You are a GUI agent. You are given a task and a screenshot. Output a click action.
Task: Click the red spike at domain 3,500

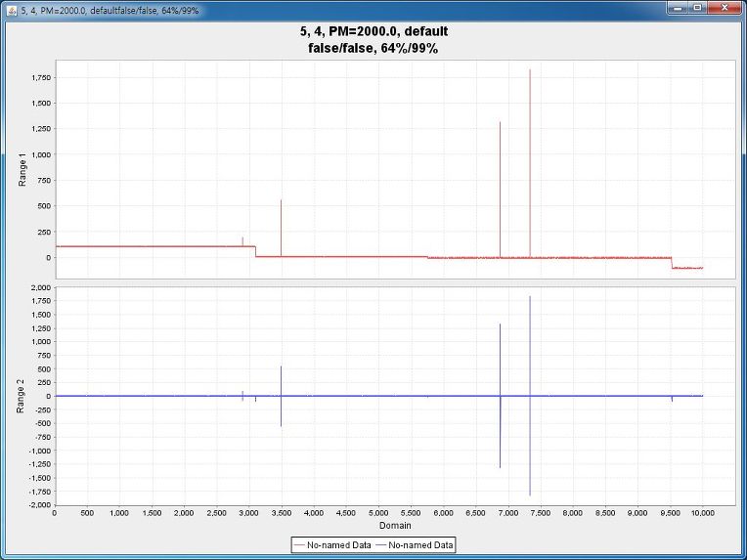[x=281, y=228]
